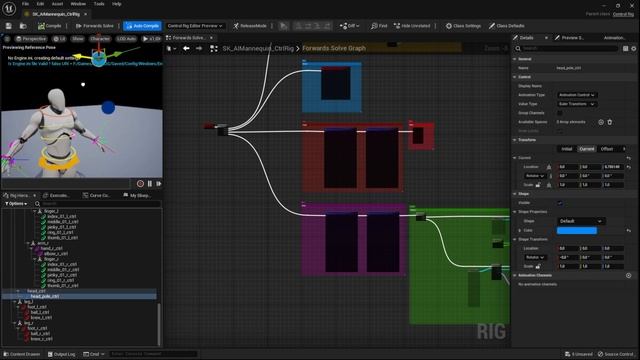This screenshot has width=640, height=360.
Task: Add a new Animation Channel
Action: coord(629,276)
